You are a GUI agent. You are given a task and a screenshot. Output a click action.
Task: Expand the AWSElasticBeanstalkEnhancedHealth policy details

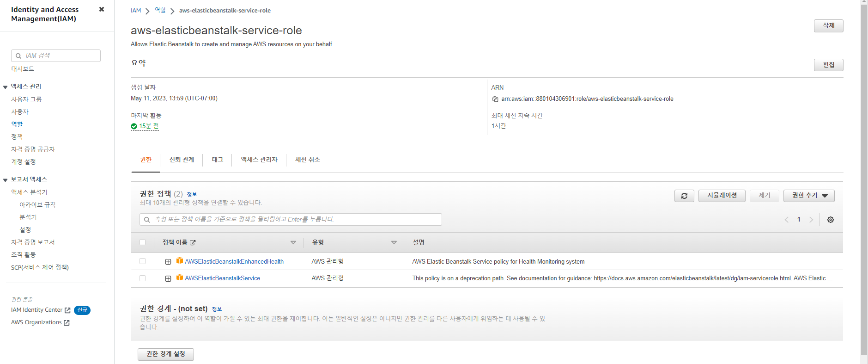pos(168,262)
